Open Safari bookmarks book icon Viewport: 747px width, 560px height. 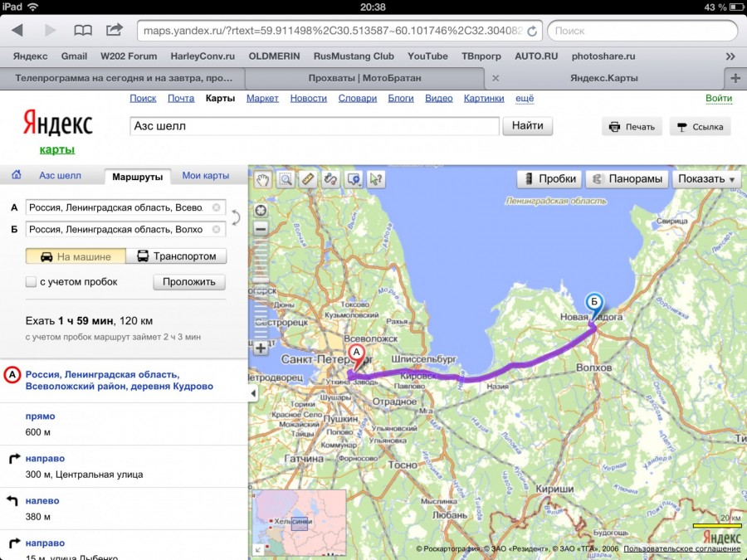tap(83, 31)
